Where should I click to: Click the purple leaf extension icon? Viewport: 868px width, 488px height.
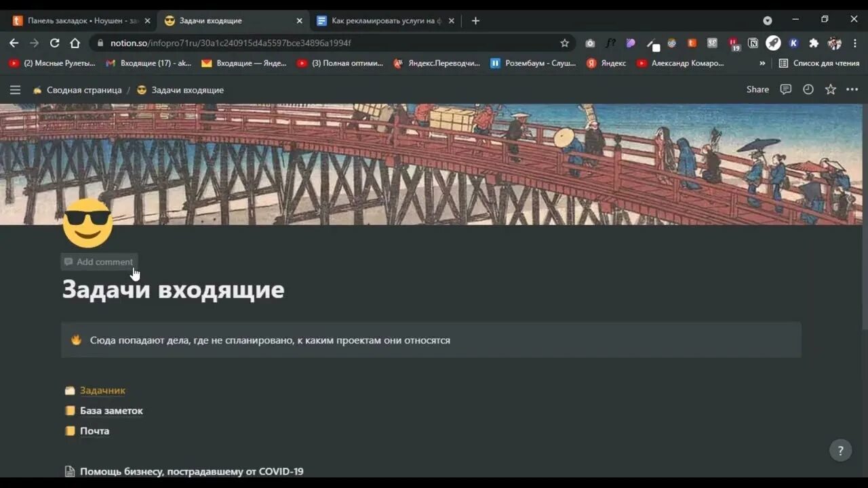coord(631,43)
